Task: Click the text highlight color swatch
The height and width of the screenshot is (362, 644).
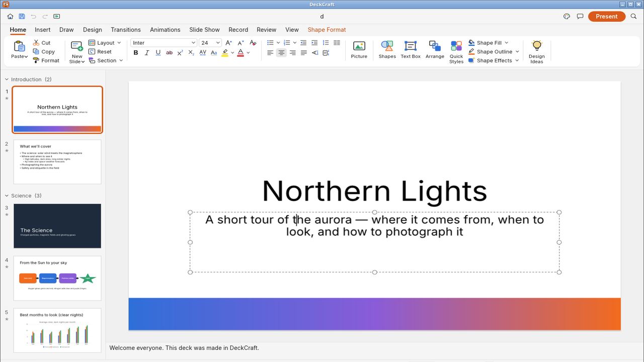Action: pos(225,52)
